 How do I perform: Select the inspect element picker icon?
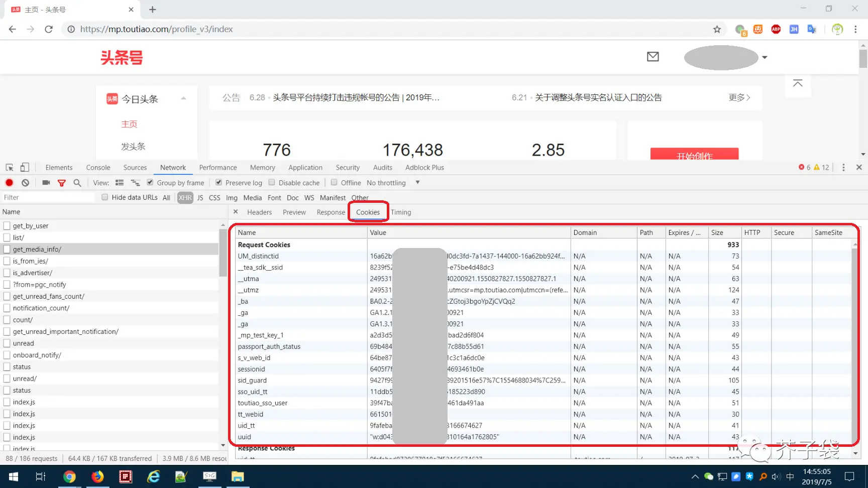click(x=10, y=168)
